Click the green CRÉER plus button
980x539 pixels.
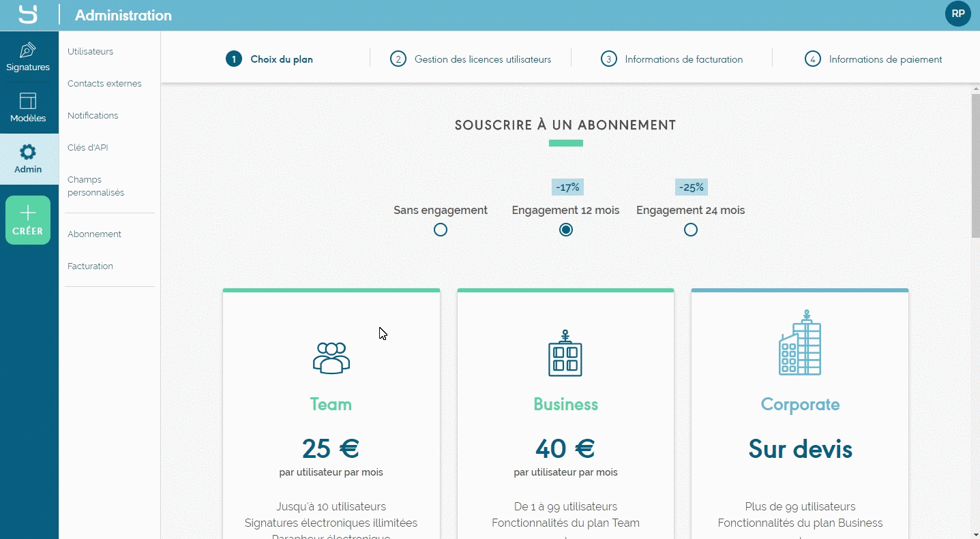pyautogui.click(x=28, y=220)
